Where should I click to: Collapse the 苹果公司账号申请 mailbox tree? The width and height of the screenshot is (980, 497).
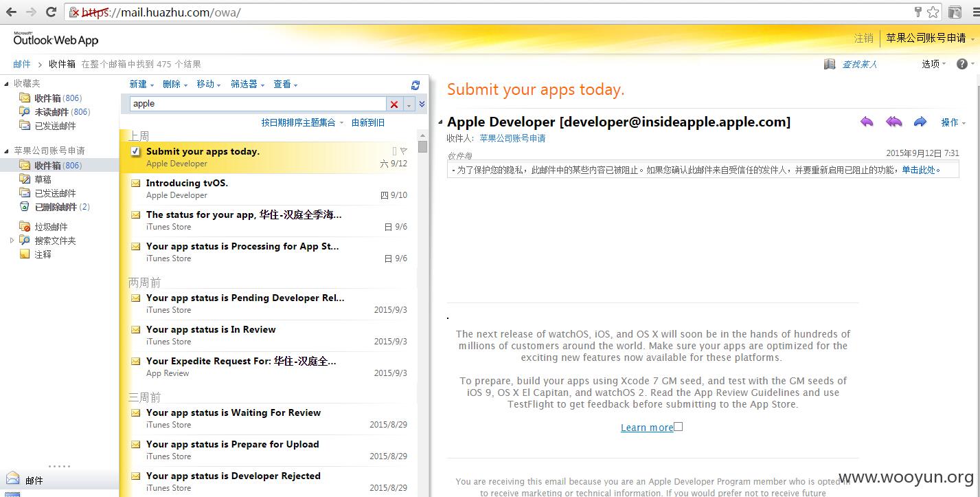(x=7, y=151)
